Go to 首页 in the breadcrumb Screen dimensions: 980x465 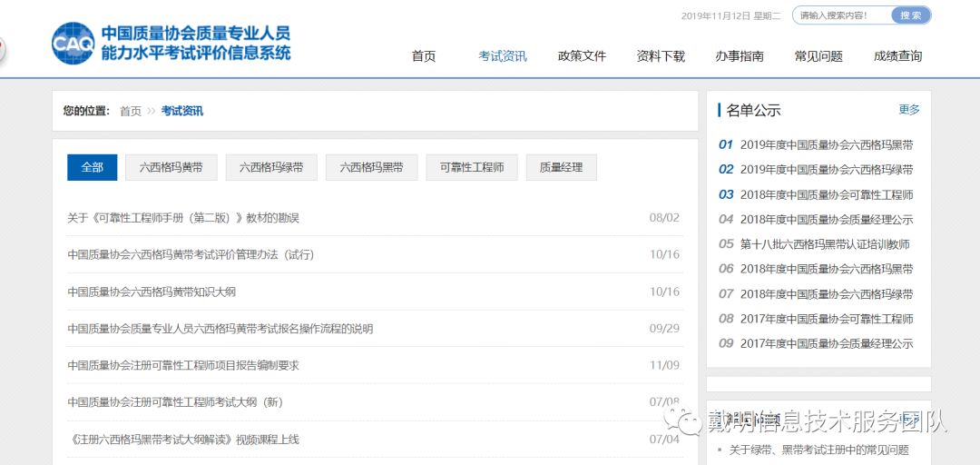131,112
